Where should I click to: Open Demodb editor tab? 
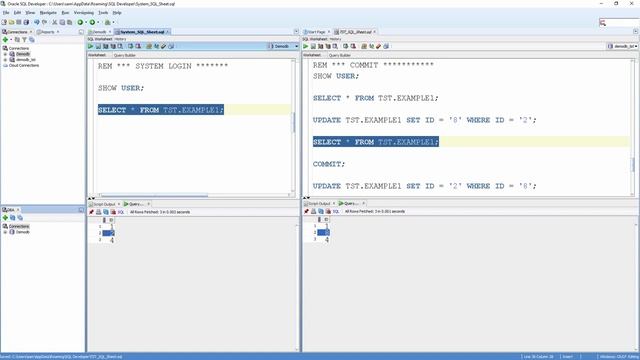(99, 32)
